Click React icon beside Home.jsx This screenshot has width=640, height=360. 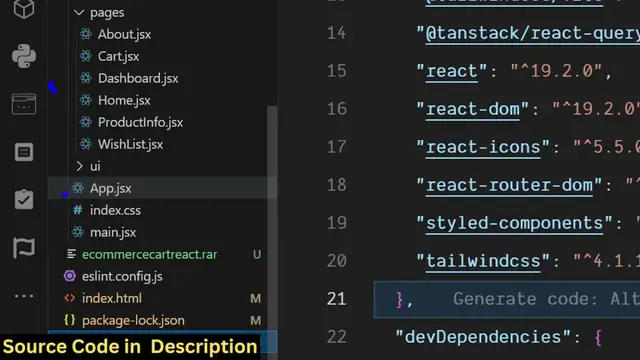[x=86, y=100]
